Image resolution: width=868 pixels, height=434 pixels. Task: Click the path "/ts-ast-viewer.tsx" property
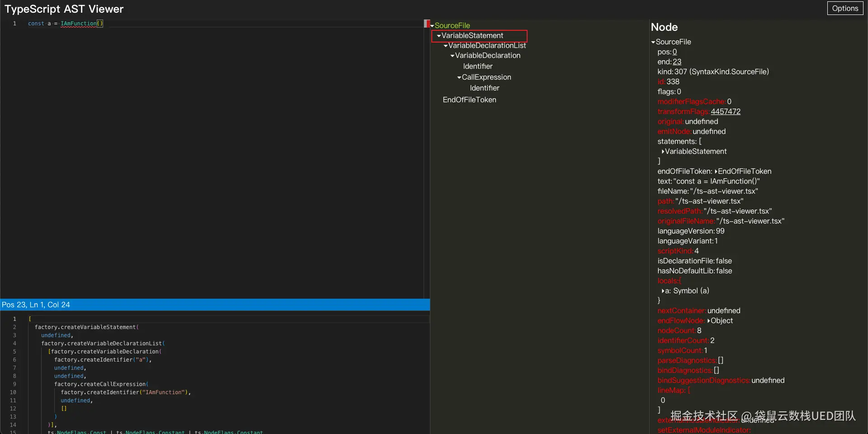(x=700, y=201)
